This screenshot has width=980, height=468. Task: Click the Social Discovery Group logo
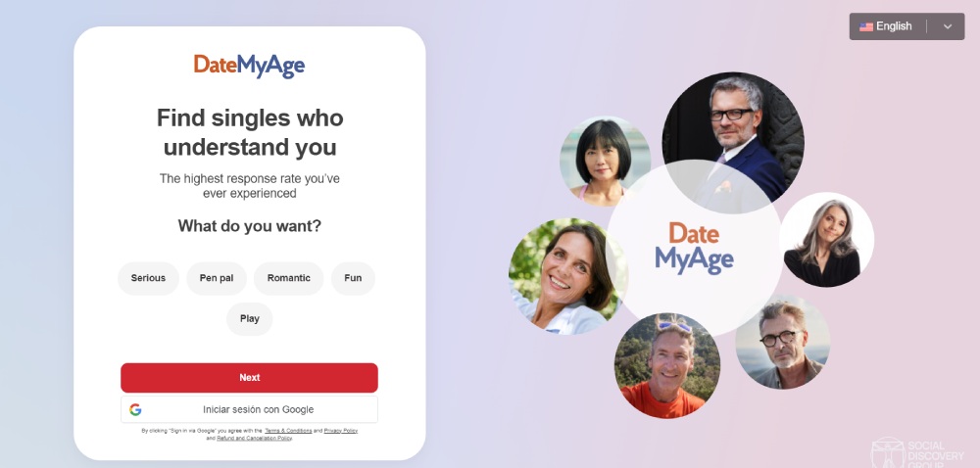(x=917, y=453)
